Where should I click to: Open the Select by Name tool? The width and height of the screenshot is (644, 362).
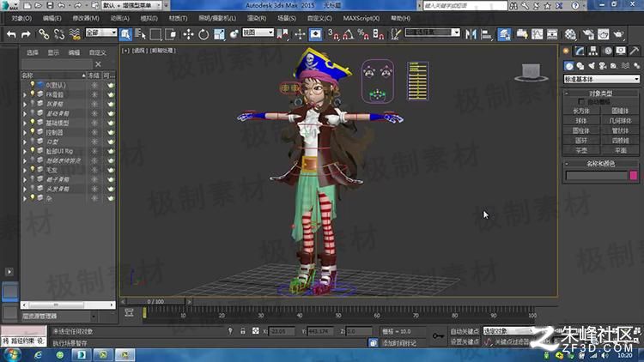point(140,34)
